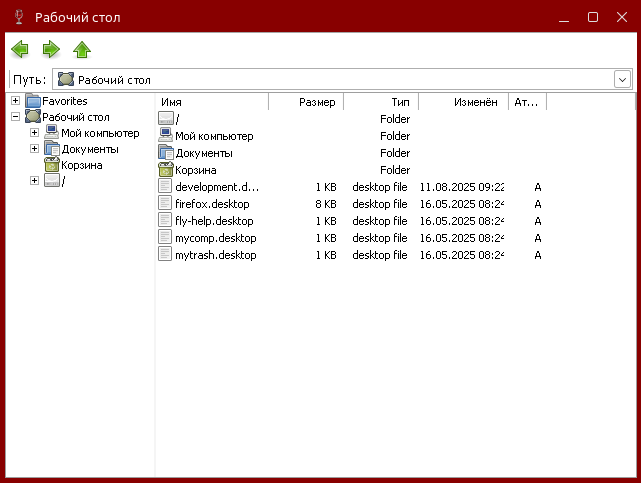641x483 pixels.
Task: Sort files by the Тип column
Action: (x=381, y=102)
